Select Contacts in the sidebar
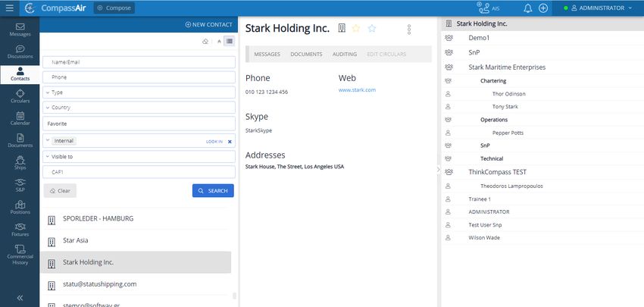 point(20,74)
